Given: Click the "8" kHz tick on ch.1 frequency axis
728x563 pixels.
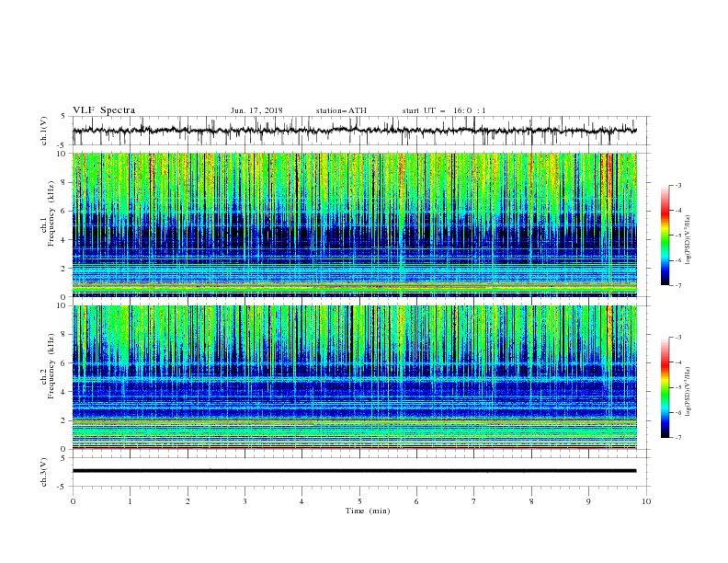Looking at the screenshot, I should [64, 182].
